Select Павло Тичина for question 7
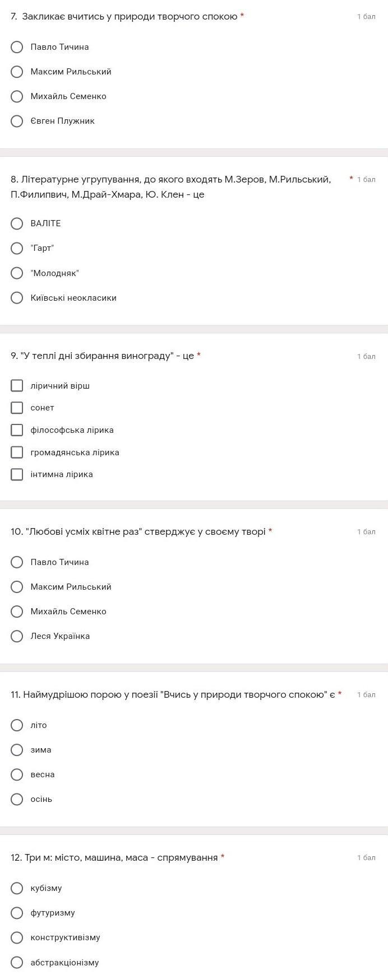The height and width of the screenshot is (980, 388). coord(17,47)
